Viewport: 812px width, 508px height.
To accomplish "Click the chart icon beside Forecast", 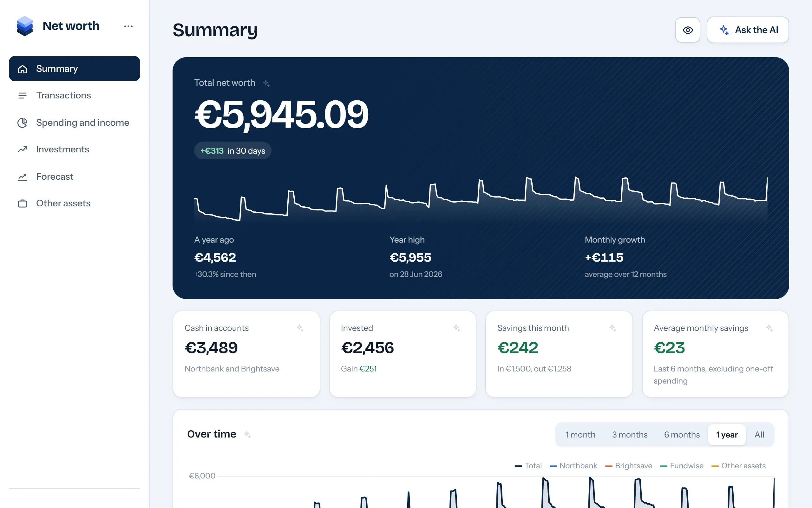I will 23,177.
